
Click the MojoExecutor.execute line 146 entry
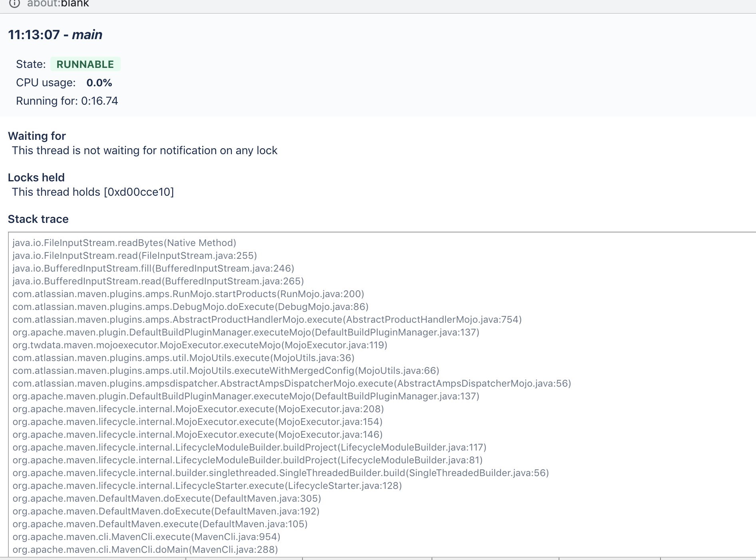(198, 435)
